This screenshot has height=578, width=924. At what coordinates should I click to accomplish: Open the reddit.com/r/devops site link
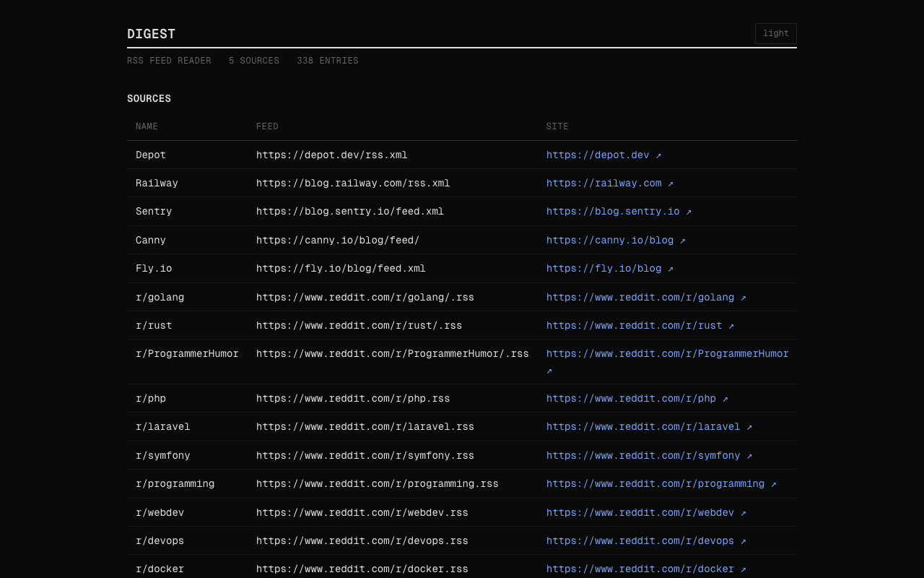pos(640,541)
